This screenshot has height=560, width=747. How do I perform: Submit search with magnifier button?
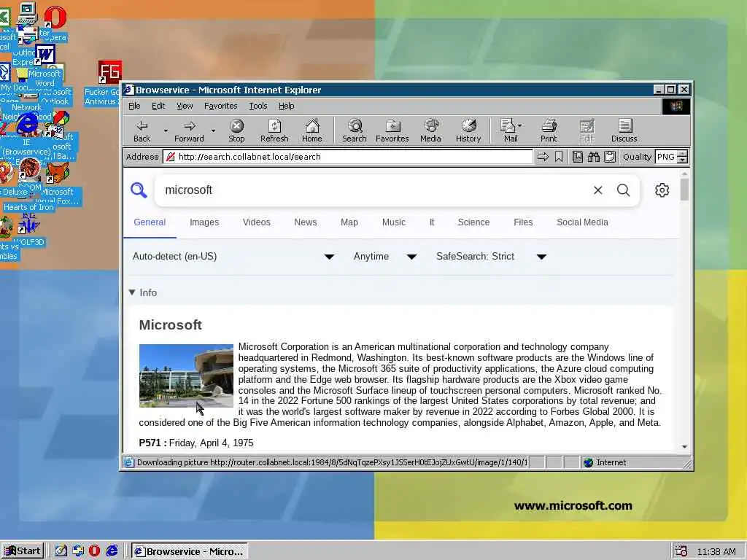623,190
